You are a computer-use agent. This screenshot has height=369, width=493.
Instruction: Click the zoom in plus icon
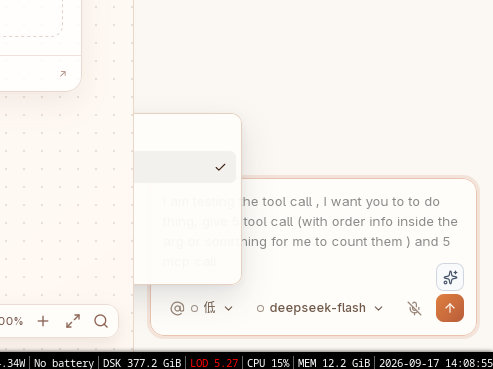click(x=43, y=321)
